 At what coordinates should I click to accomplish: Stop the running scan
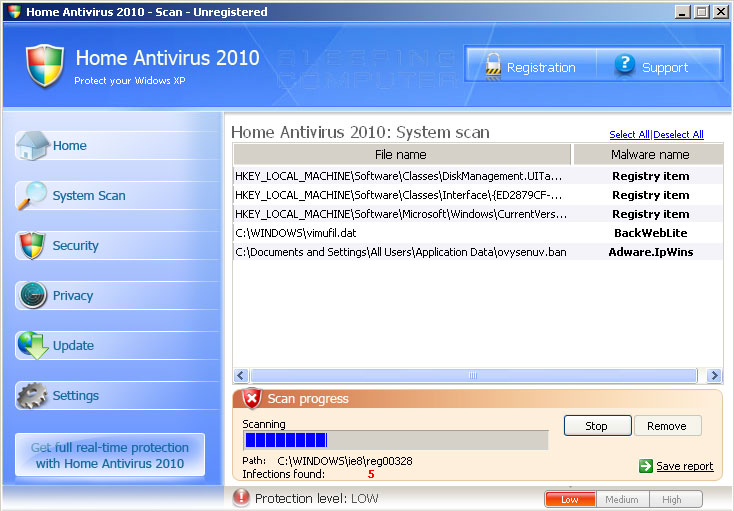(597, 426)
